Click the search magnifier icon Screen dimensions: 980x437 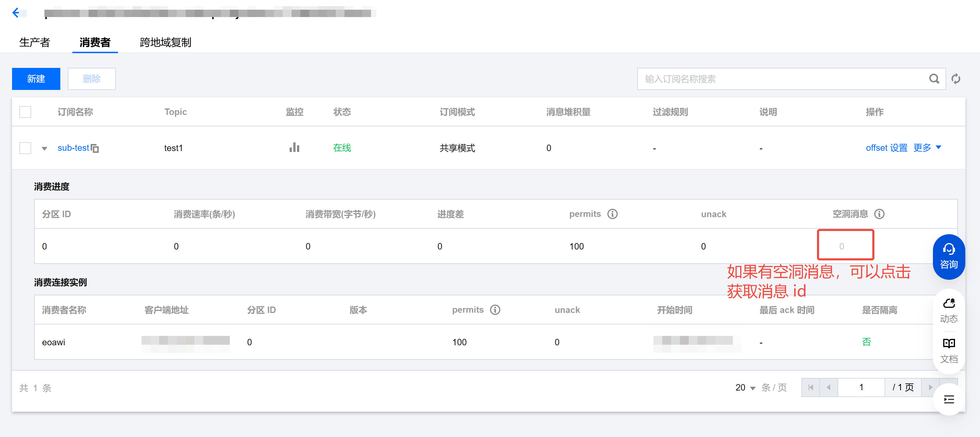pyautogui.click(x=934, y=79)
